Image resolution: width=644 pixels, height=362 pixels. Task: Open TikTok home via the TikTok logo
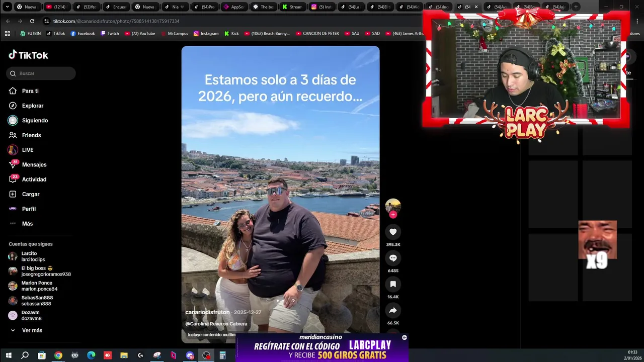(28, 55)
